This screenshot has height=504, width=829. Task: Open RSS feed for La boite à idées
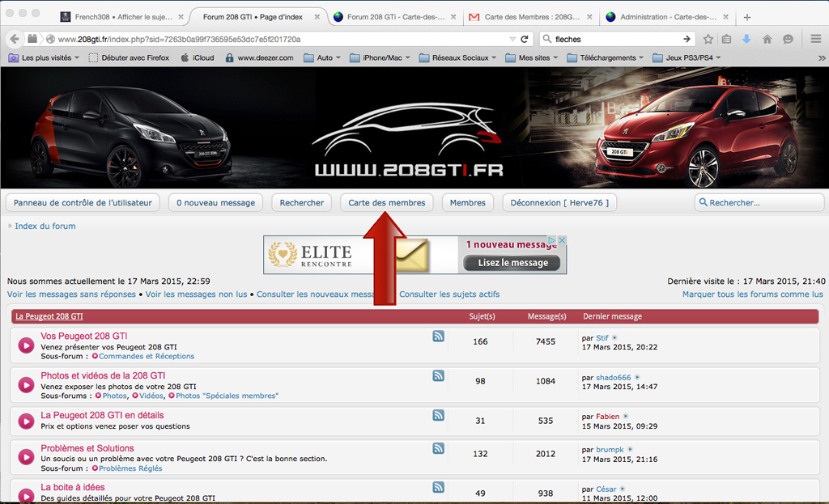coord(438,487)
